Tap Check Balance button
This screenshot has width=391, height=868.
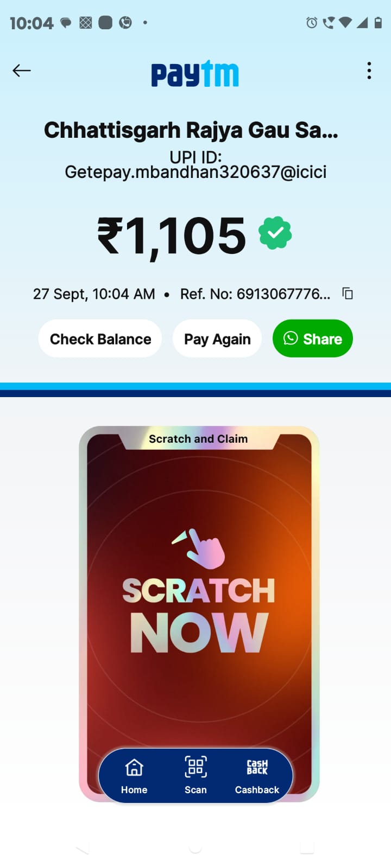tap(100, 339)
